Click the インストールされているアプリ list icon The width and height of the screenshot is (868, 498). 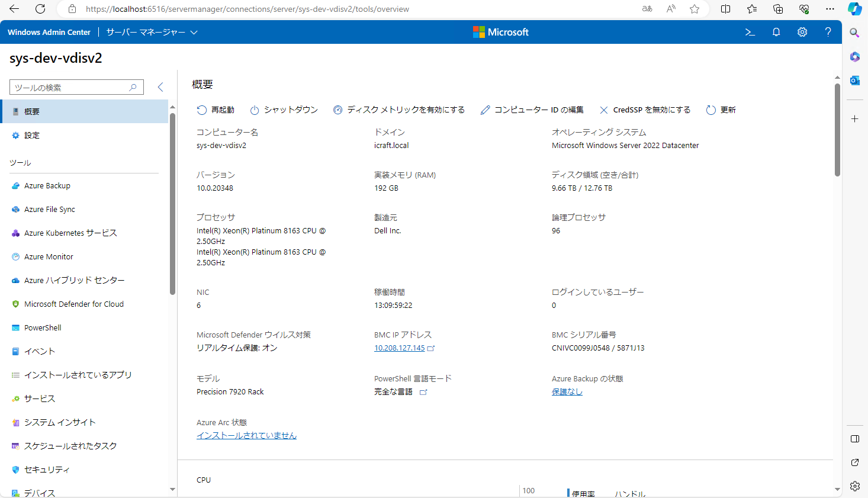(15, 375)
